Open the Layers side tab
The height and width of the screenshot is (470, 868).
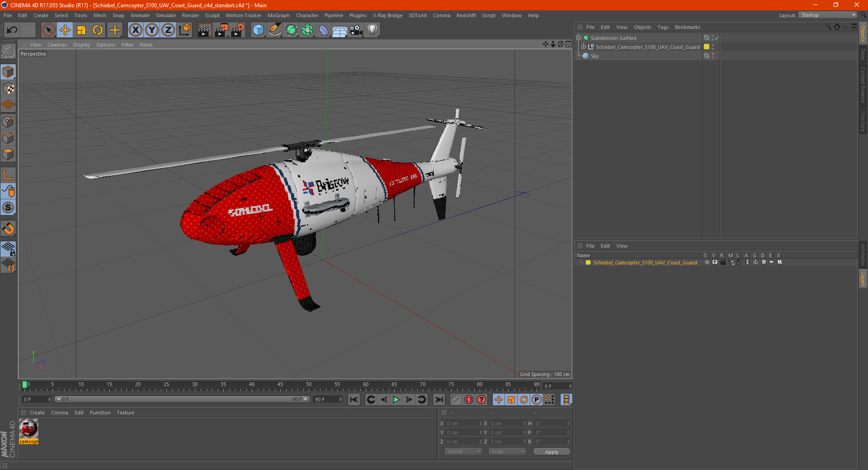pos(863,279)
